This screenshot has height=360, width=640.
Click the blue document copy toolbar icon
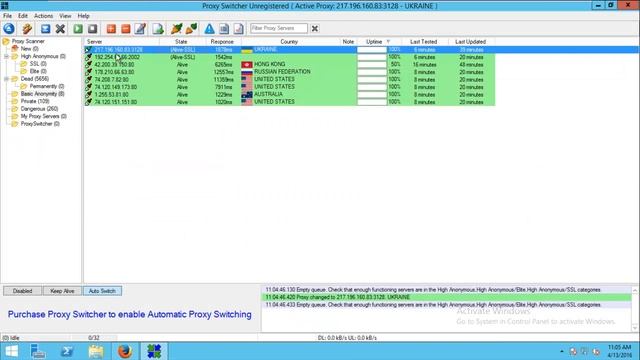224,29
